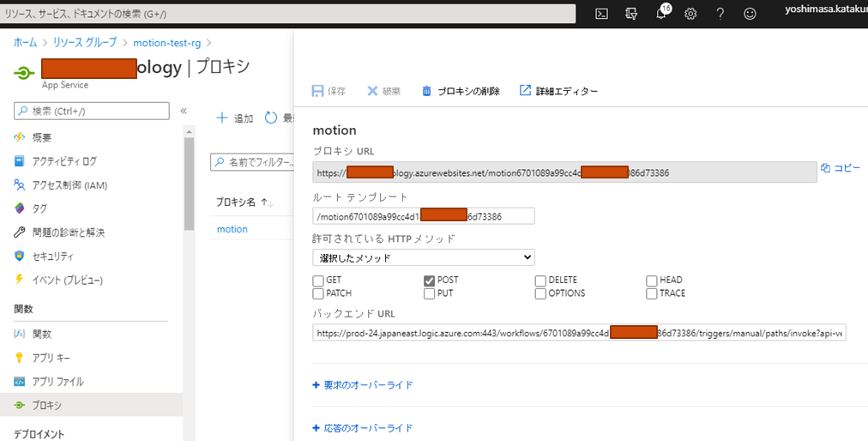Viewport: 868px width, 441px height.
Task: Enable the HEAD method checkbox
Action: 652,281
